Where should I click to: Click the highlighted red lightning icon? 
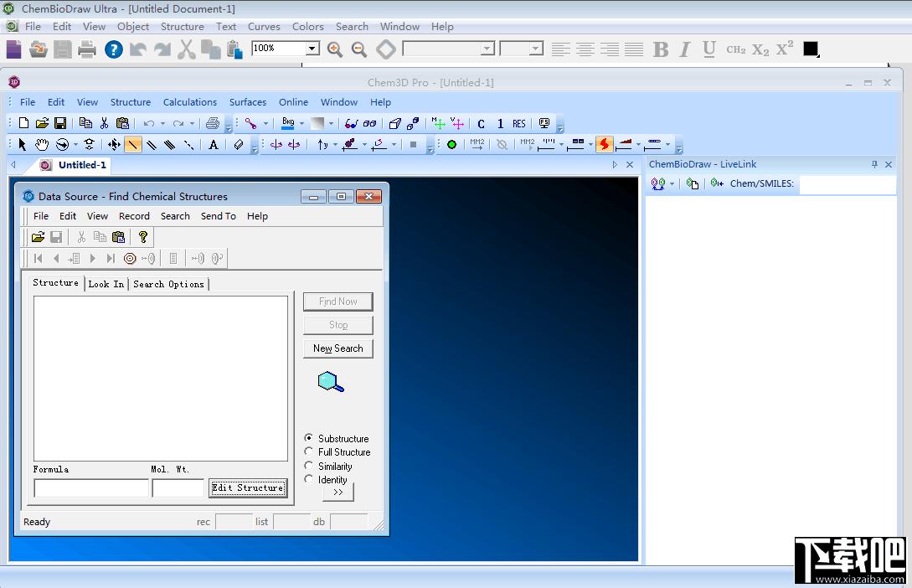(x=605, y=144)
